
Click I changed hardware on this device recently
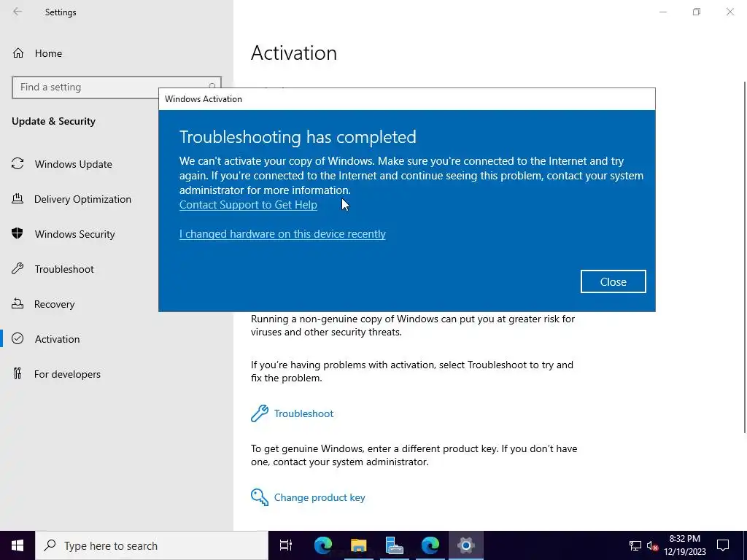click(282, 234)
